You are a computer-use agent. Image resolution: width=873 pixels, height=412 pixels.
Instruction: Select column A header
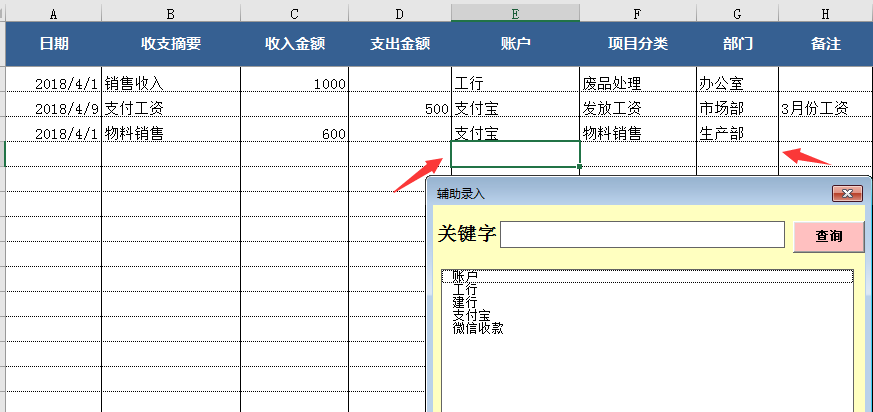(x=53, y=14)
